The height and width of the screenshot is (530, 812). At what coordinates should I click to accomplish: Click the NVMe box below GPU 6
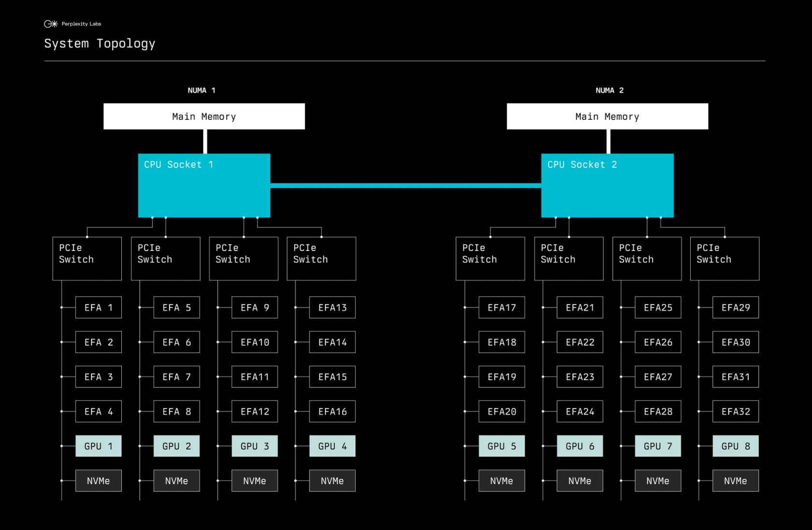(580, 481)
